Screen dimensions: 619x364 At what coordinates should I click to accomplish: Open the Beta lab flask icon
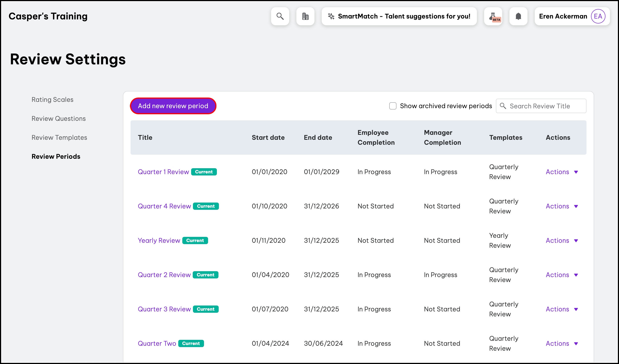(493, 16)
